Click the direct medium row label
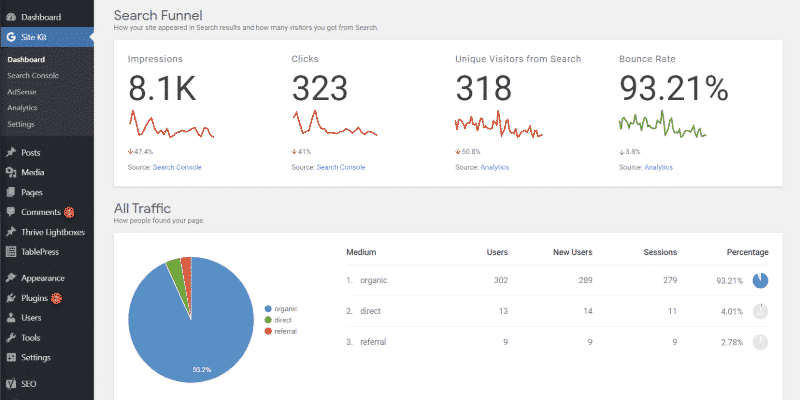 (370, 311)
